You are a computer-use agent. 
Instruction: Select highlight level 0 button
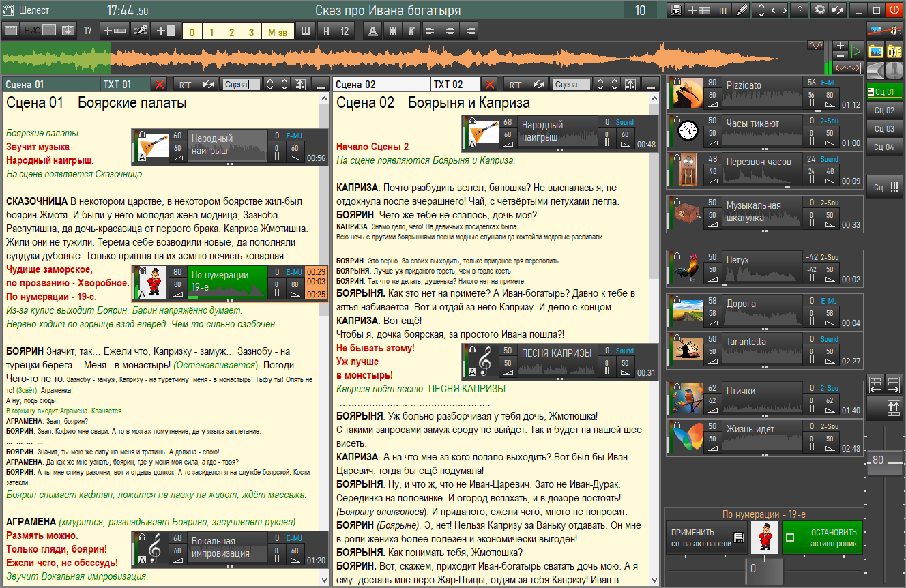point(192,31)
